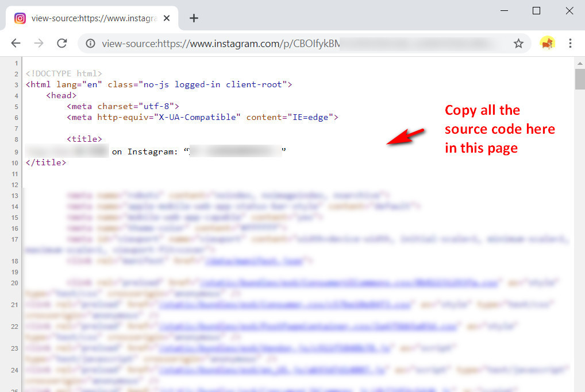The width and height of the screenshot is (585, 392).
Task: Click the "<!DOCTYPE html>" line
Action: tap(64, 73)
